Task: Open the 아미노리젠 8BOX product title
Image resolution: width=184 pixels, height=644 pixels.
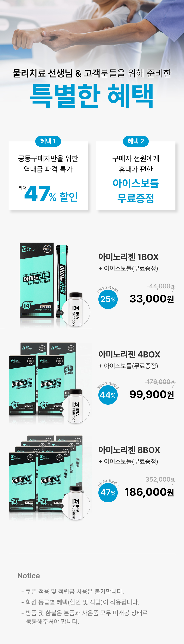Action: tap(129, 450)
